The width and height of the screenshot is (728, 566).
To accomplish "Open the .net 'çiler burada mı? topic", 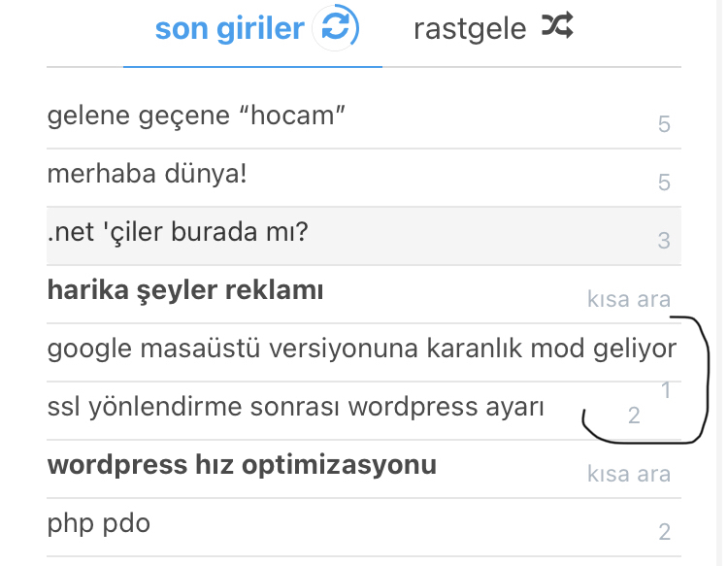I will 178,232.
